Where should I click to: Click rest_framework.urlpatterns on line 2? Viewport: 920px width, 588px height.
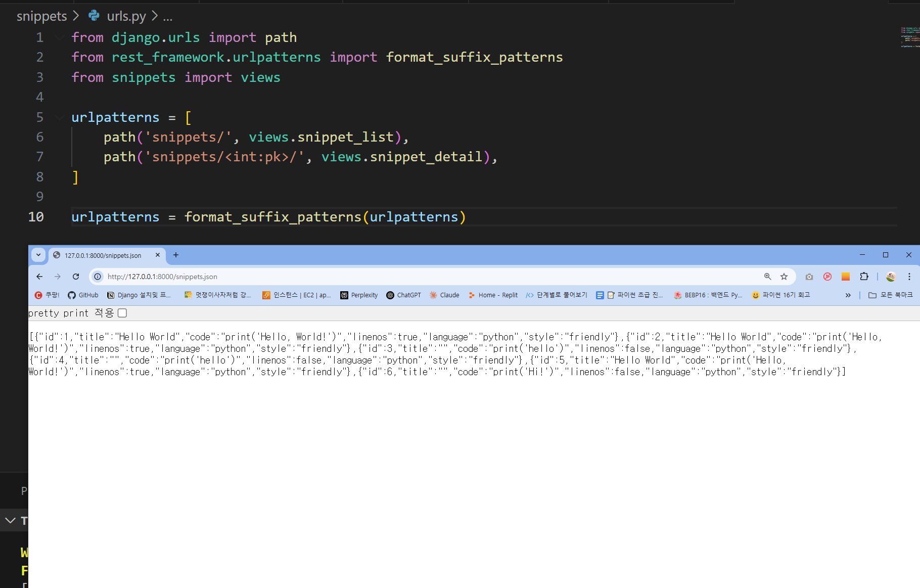(216, 57)
